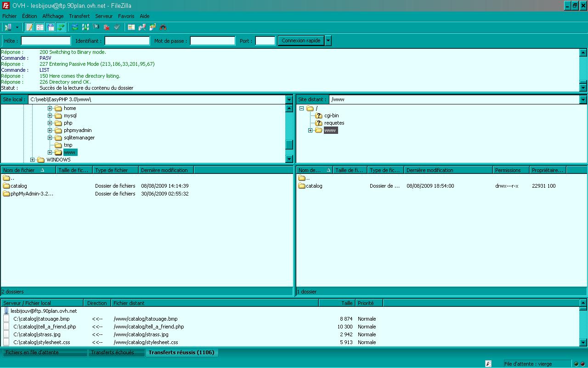588x368 pixels.
Task: Open the Serveur menu
Action: point(104,16)
